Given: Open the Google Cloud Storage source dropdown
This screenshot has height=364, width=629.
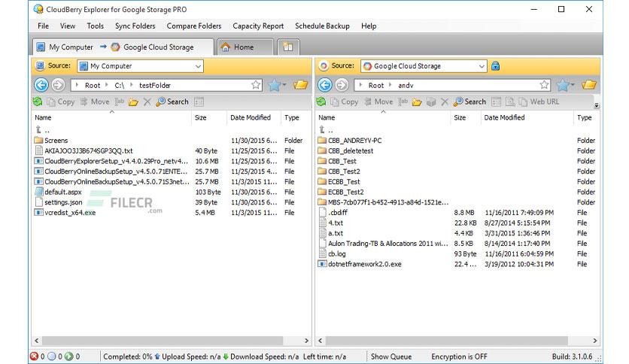Looking at the screenshot, I should click(424, 66).
